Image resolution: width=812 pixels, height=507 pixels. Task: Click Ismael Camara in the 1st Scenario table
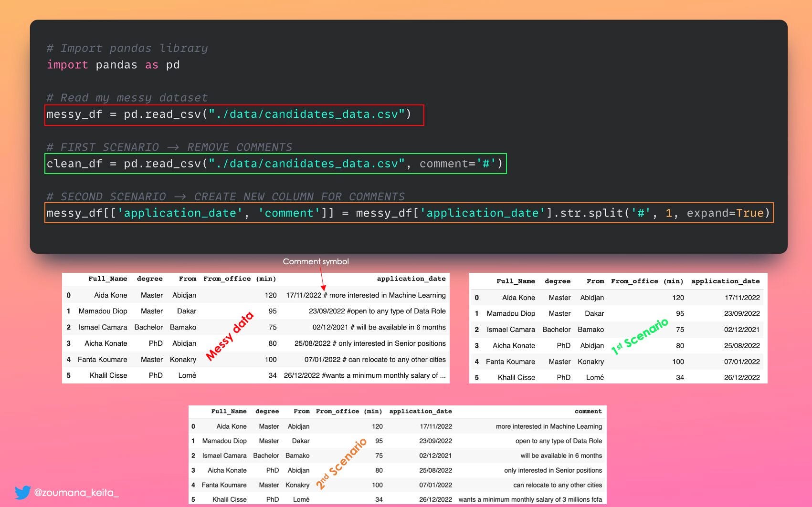511,330
